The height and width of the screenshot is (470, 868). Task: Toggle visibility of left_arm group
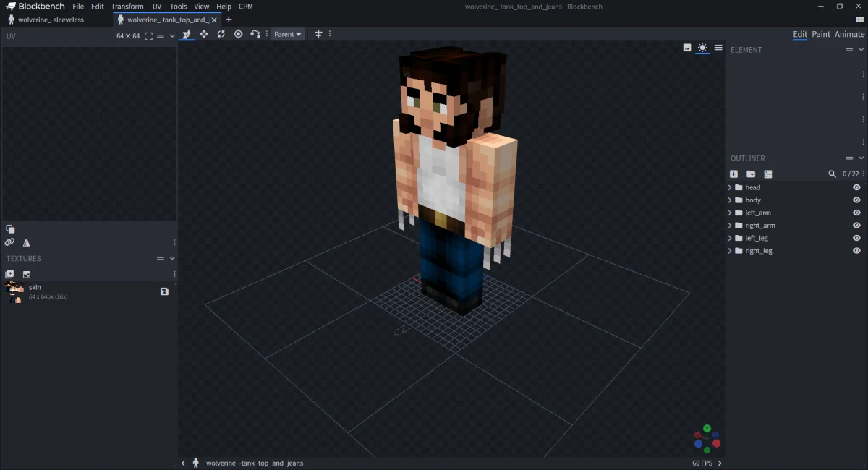click(856, 213)
